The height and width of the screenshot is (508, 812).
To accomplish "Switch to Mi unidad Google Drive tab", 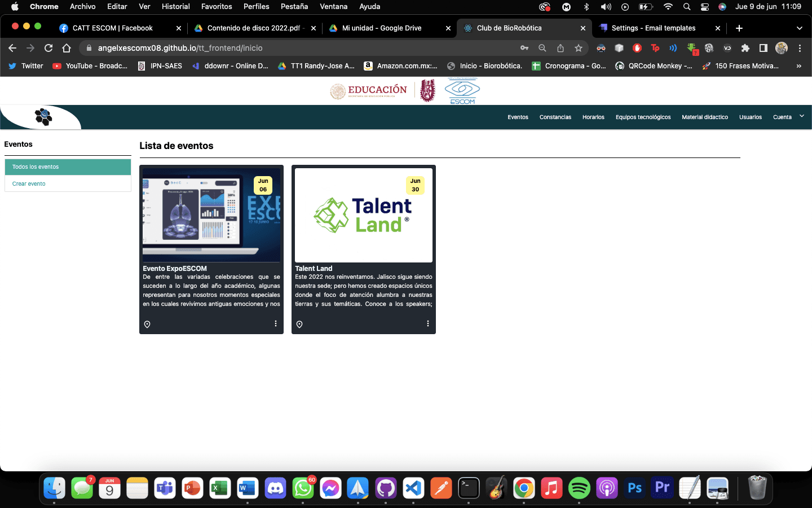I will [390, 28].
